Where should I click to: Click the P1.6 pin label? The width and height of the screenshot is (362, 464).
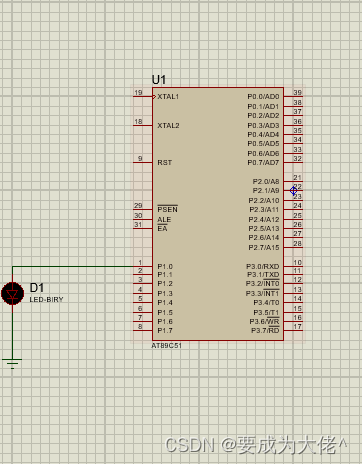click(x=165, y=321)
